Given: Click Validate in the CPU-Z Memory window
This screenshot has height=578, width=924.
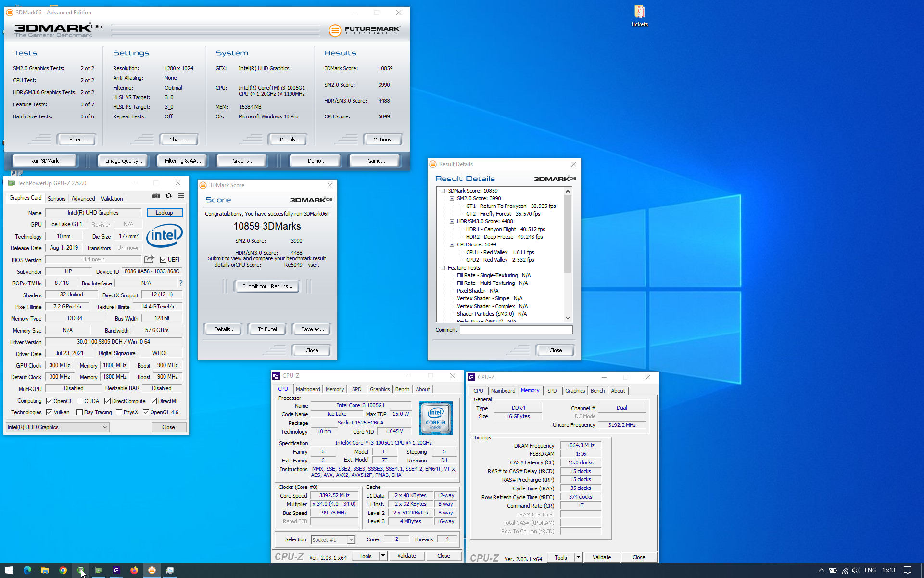Looking at the screenshot, I should click(x=602, y=557).
